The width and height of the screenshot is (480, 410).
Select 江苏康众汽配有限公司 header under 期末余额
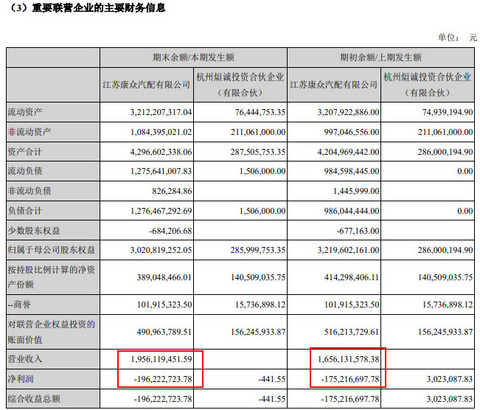pyautogui.click(x=146, y=85)
